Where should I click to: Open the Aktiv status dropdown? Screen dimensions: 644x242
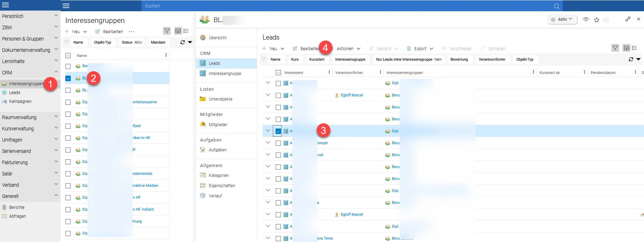(562, 19)
